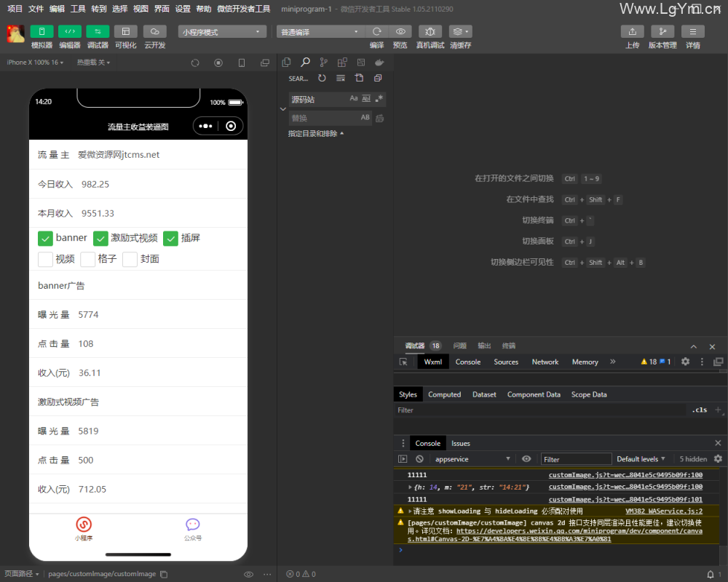Open the VM382 WAService.js:2 link
The height and width of the screenshot is (582, 728).
point(664,511)
